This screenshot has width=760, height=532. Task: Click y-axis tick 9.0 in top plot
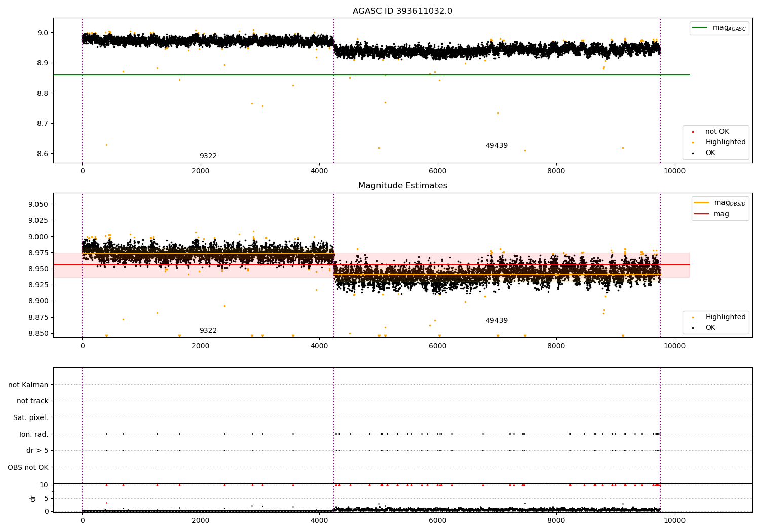pos(42,33)
